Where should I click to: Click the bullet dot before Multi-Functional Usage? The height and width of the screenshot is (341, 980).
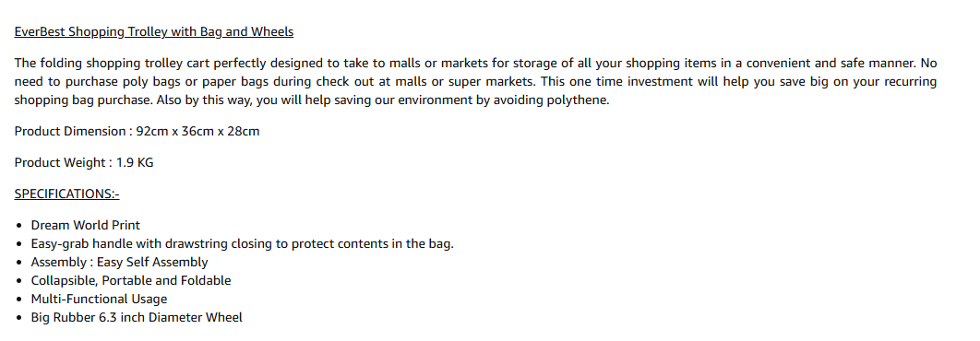[20, 300]
